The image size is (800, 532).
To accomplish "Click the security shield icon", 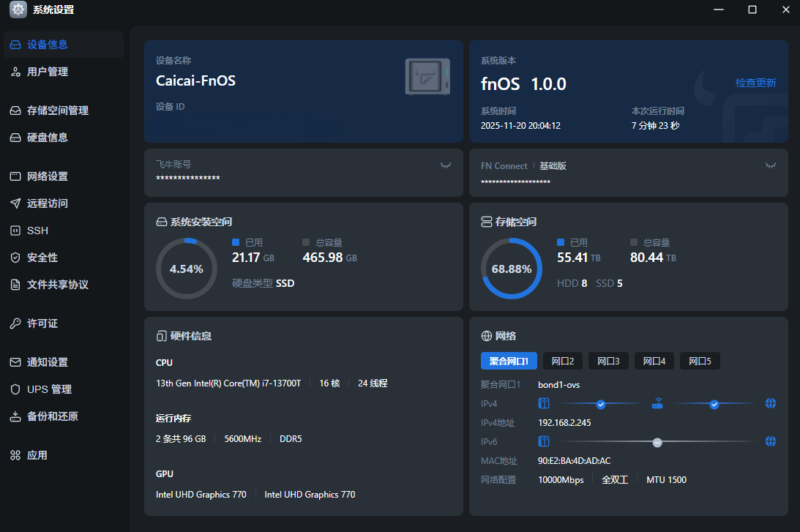I will (x=15, y=258).
